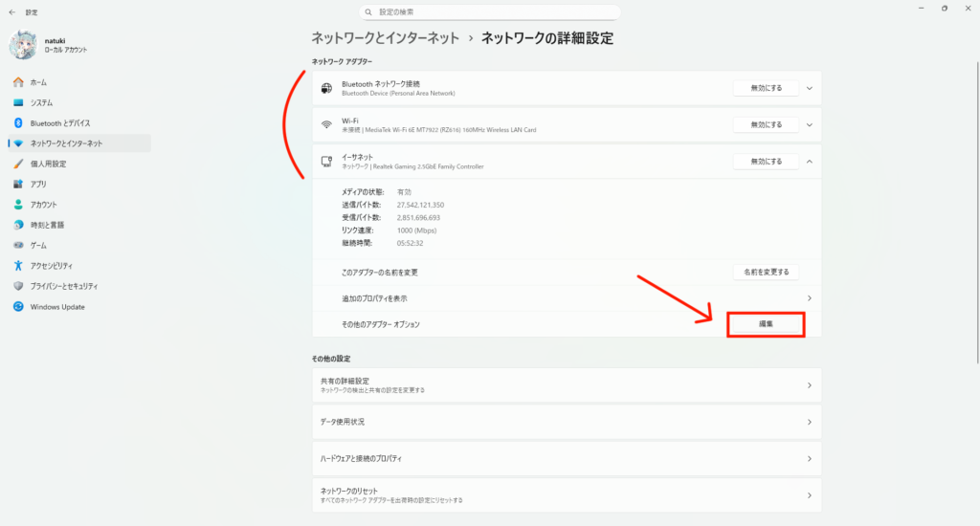
Task: Disable the イーサネット adapter
Action: [766, 162]
